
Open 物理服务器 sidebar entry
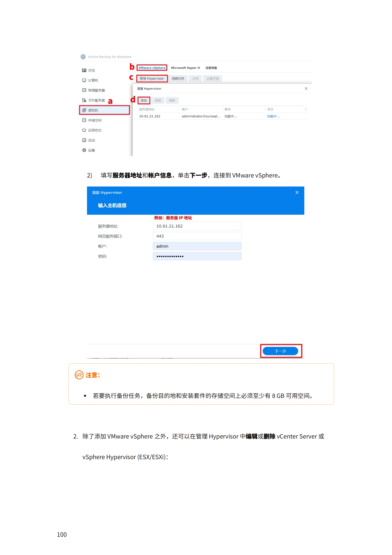click(93, 90)
